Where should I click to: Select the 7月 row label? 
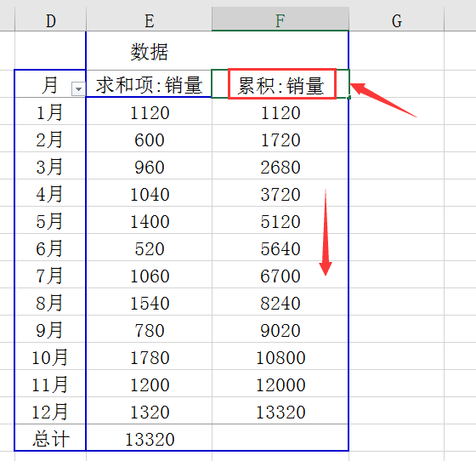[50, 275]
